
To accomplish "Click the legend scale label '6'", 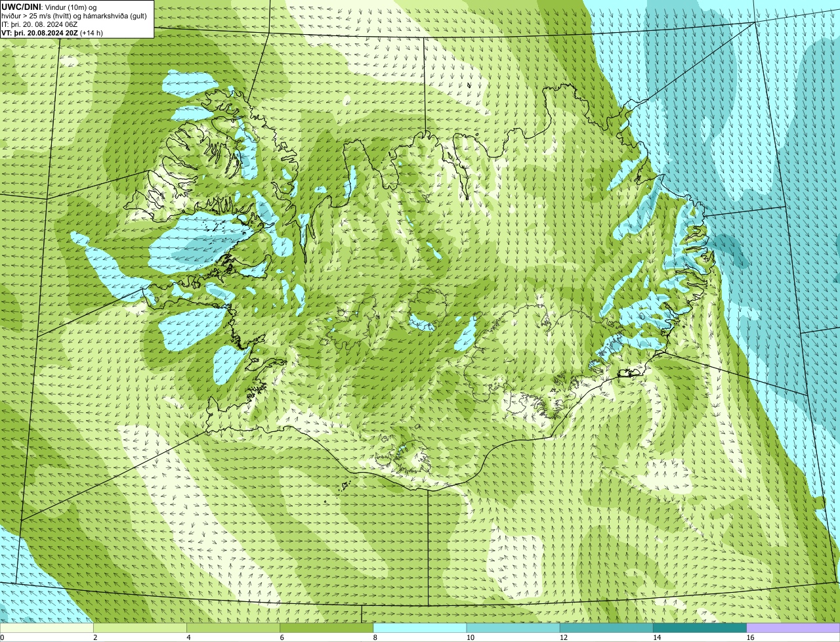I will tap(282, 637).
